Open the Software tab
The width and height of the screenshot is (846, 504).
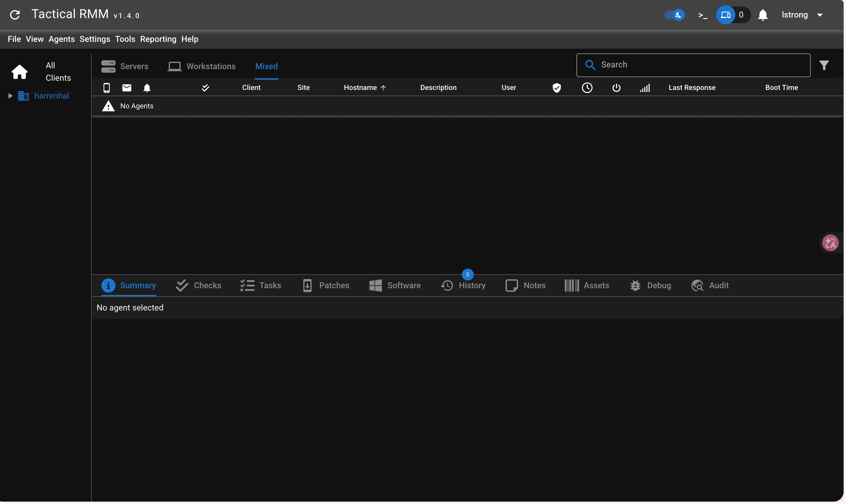pos(395,286)
